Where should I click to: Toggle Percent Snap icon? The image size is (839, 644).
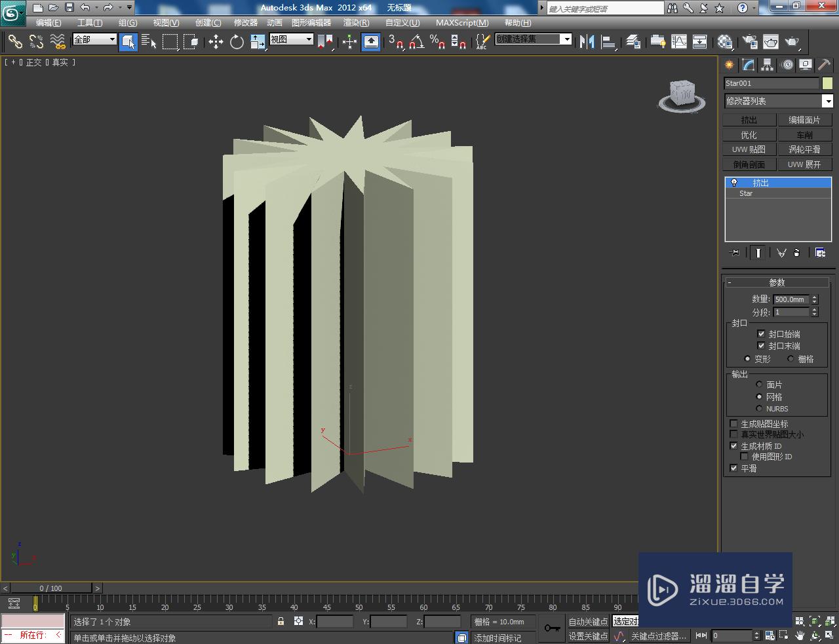coord(437,42)
